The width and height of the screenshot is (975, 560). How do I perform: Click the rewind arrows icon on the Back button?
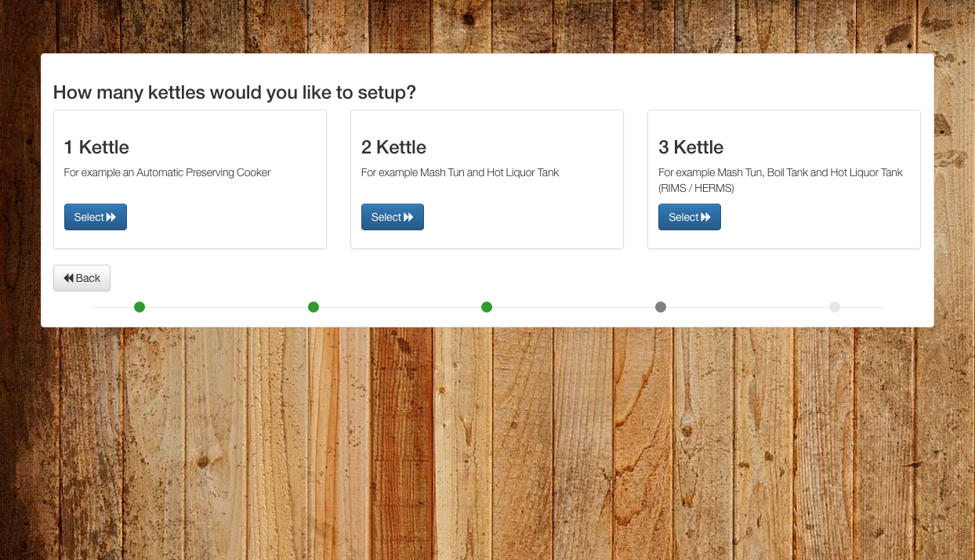pyautogui.click(x=69, y=278)
